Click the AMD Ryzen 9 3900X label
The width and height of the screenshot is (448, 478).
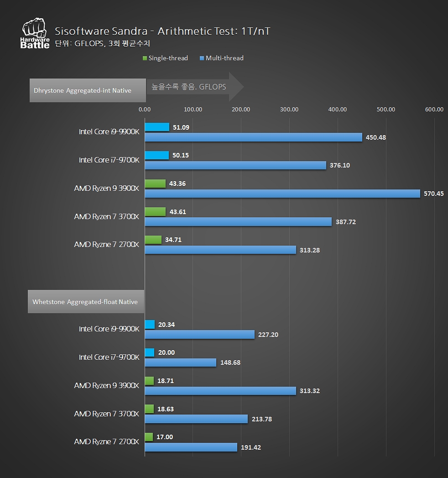[106, 188]
